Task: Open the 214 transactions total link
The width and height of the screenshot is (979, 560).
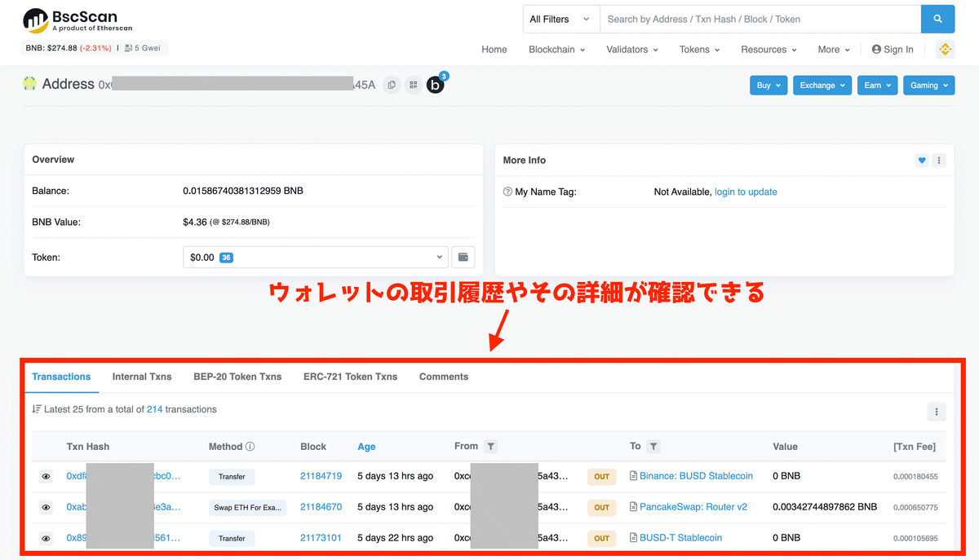Action: pos(154,409)
